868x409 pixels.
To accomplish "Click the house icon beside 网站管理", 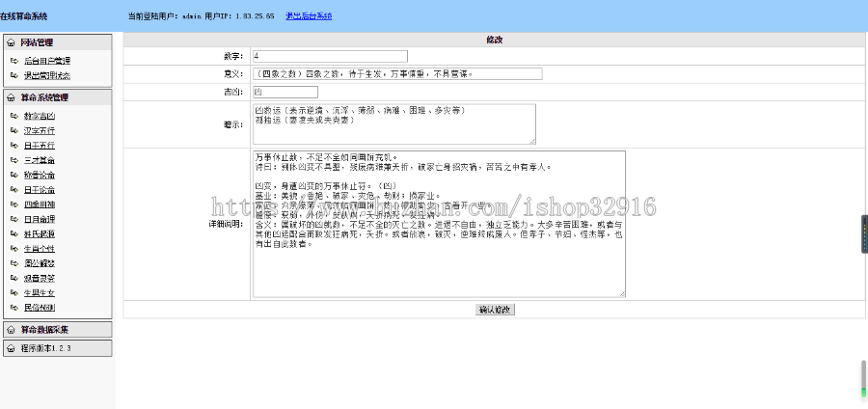I will 10,42.
